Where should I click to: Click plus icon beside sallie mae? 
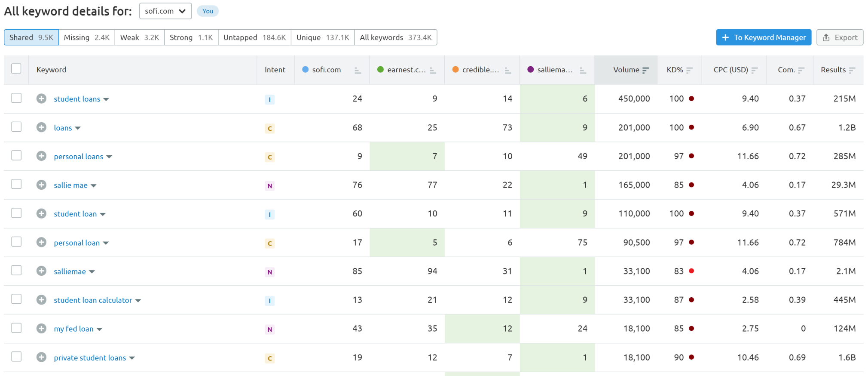(41, 185)
